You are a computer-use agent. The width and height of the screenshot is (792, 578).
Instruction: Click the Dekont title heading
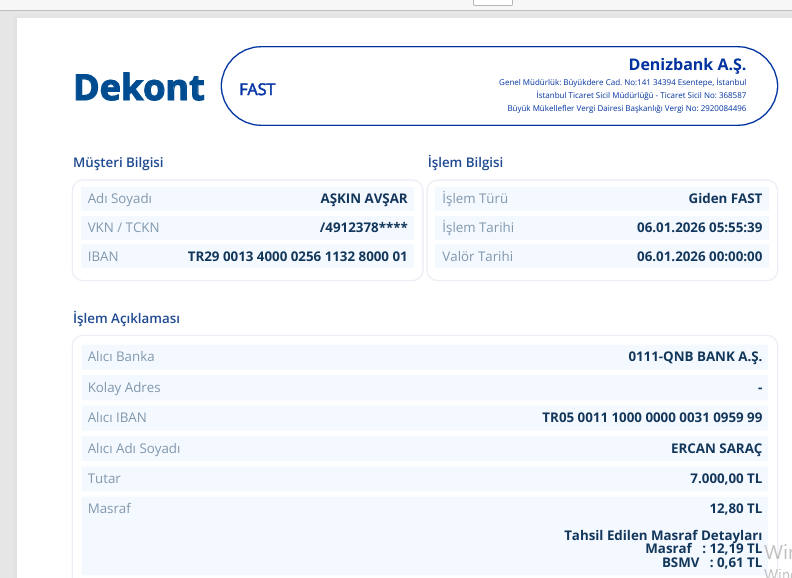139,87
